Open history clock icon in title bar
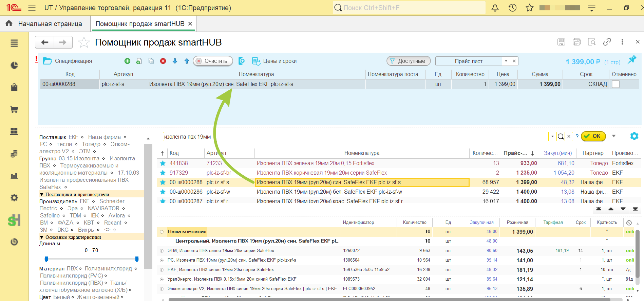Image resolution: width=644 pixels, height=301 pixels. tap(512, 8)
